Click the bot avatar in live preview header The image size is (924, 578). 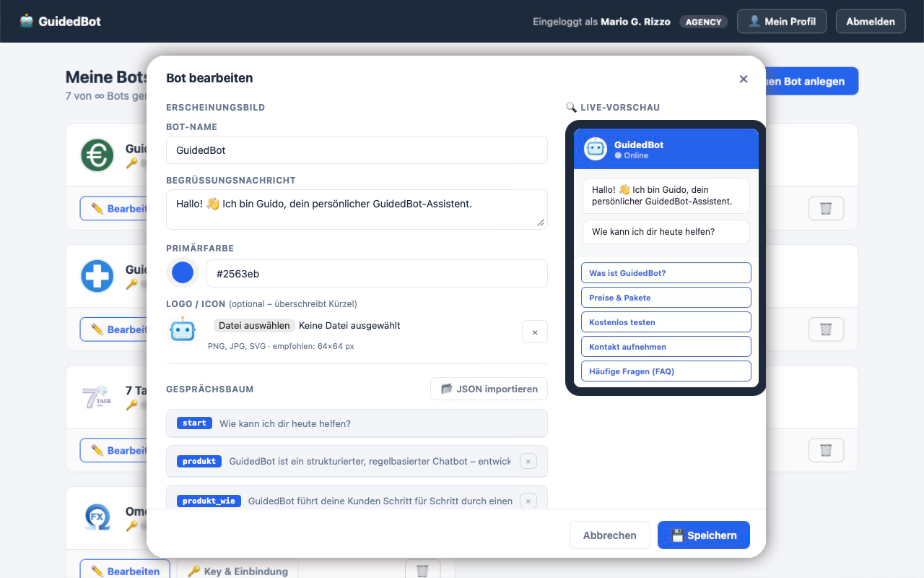point(596,149)
